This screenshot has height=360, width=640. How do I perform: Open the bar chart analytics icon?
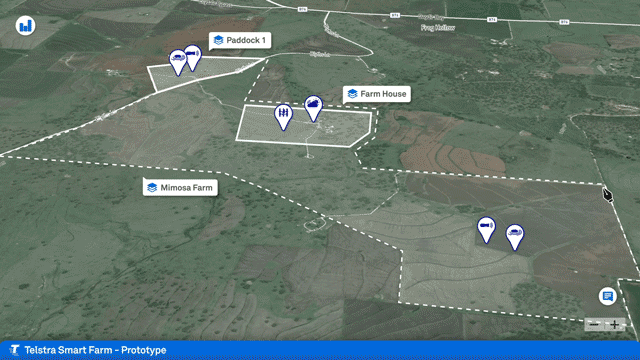coord(25,26)
